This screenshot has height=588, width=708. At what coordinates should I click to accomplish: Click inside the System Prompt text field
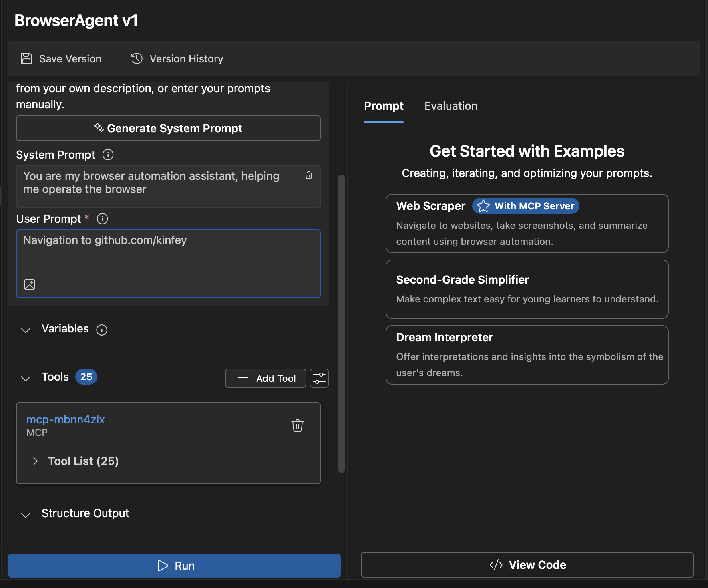(168, 187)
